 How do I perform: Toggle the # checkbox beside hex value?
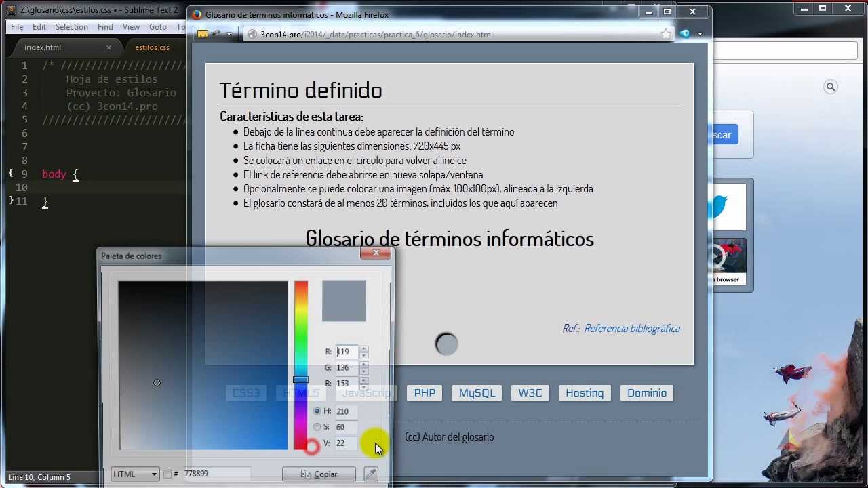[167, 474]
